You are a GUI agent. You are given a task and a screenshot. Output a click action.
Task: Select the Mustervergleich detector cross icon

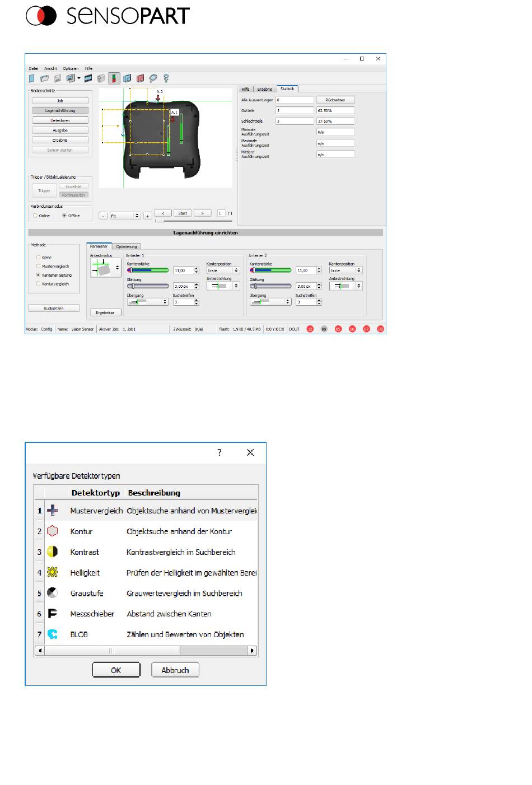(53, 511)
